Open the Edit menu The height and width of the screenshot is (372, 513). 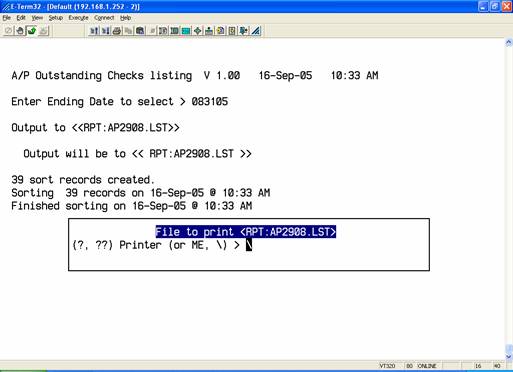(x=21, y=18)
